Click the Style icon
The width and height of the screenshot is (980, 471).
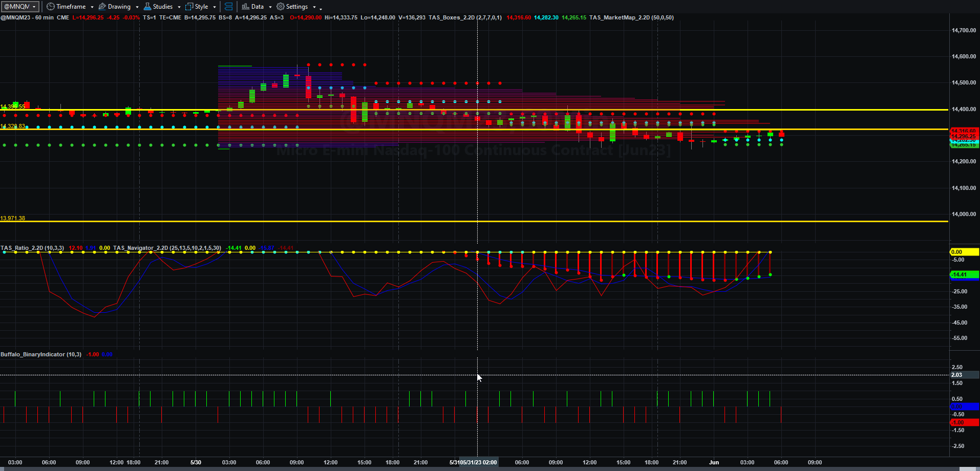click(189, 7)
